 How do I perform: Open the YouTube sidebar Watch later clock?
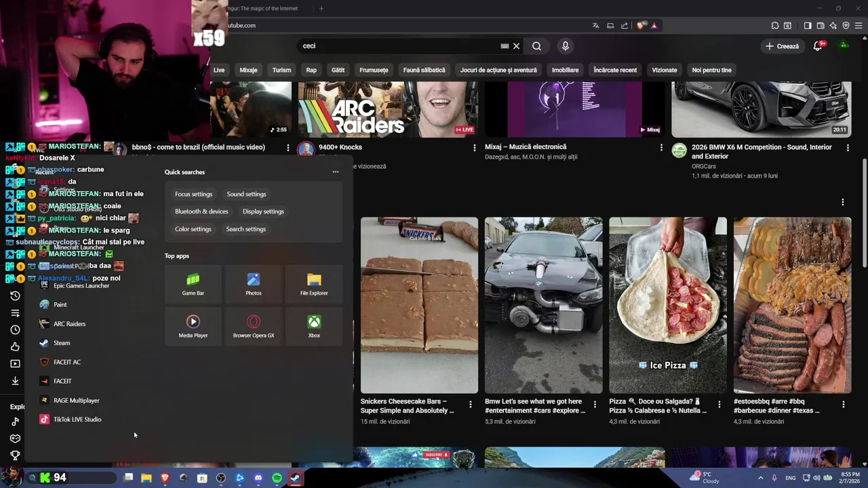(x=15, y=330)
